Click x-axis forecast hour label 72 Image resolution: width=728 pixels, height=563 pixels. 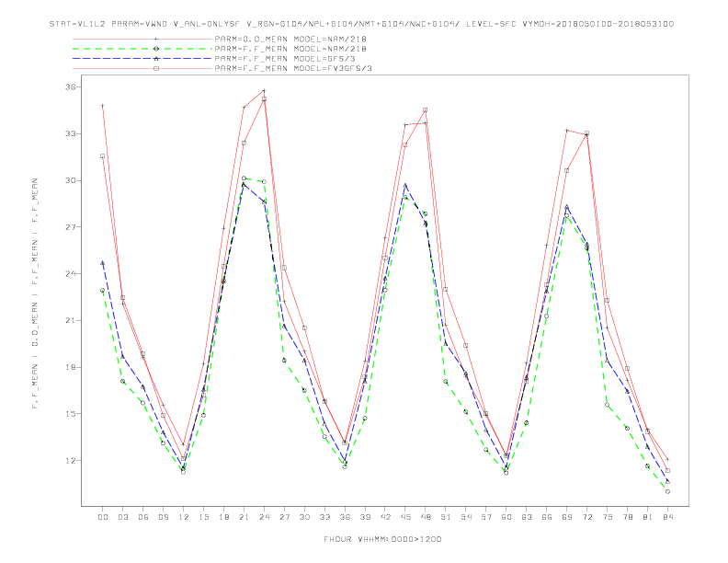(x=586, y=517)
